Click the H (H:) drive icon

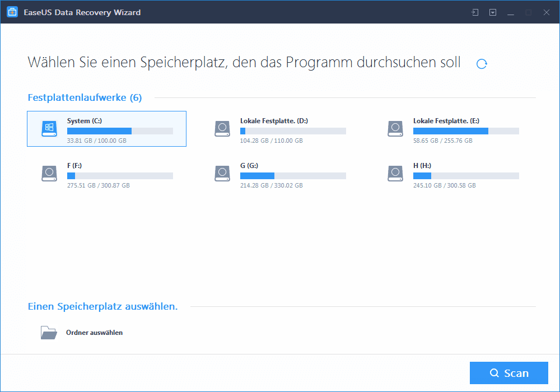tap(395, 174)
